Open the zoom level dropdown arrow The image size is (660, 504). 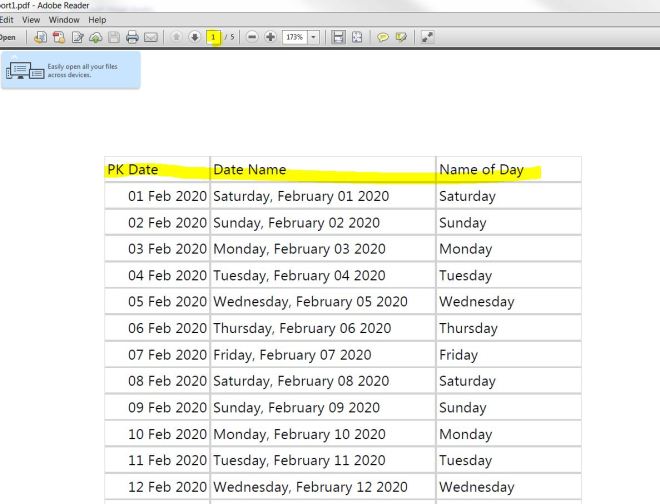(314, 37)
